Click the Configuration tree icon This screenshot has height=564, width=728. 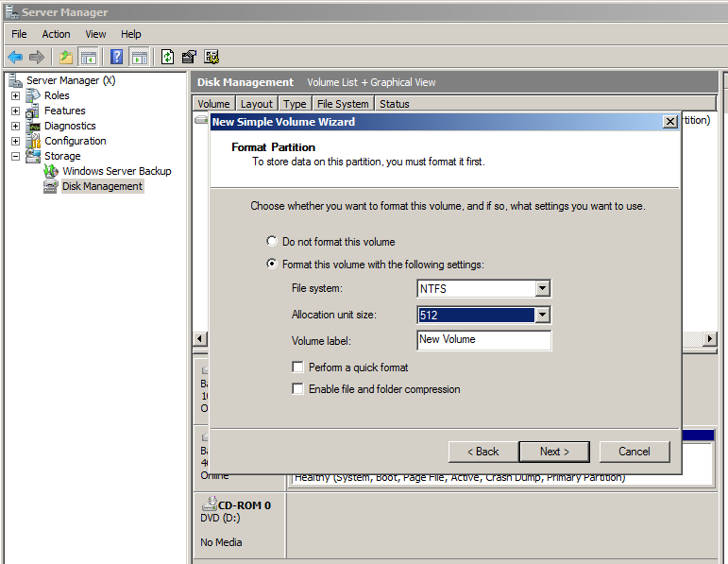(33, 141)
